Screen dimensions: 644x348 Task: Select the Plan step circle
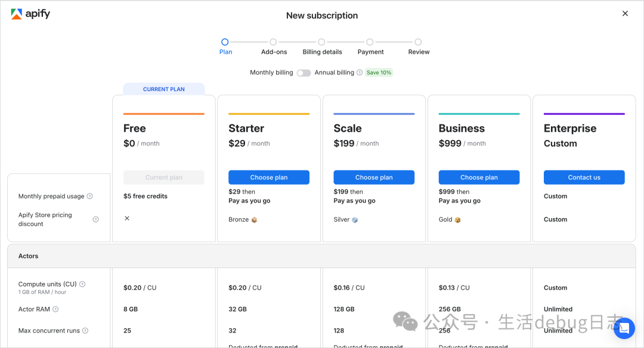click(x=225, y=42)
